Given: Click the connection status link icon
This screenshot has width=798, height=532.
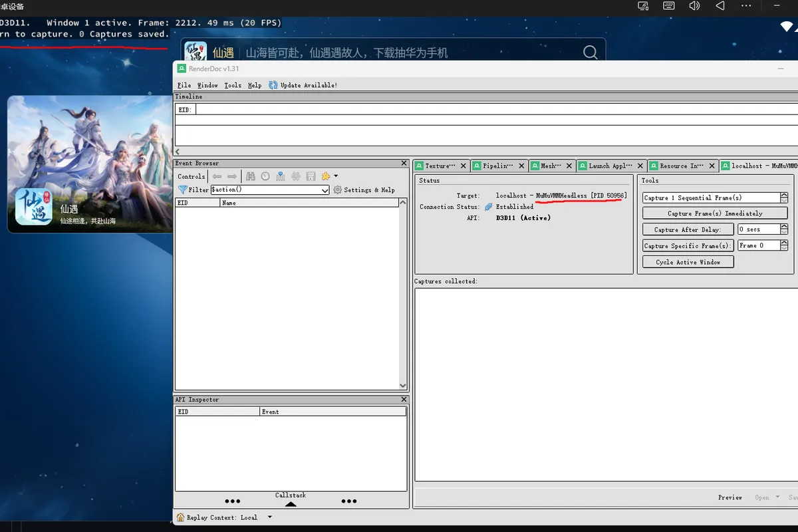Looking at the screenshot, I should (489, 207).
